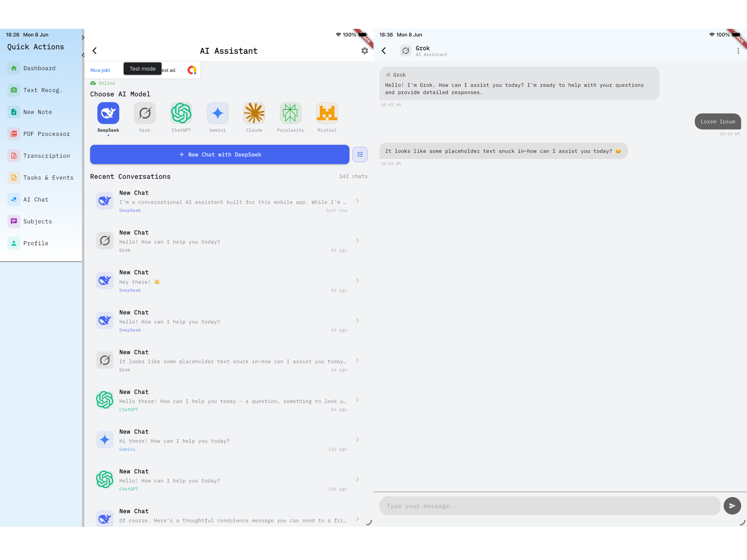747x560 pixels.
Task: Select the Mistral model icon
Action: point(327,113)
